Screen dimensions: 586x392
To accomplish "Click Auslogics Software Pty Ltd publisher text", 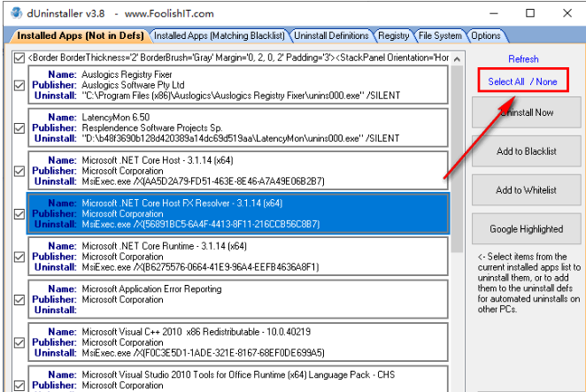I will pyautogui.click(x=133, y=85).
